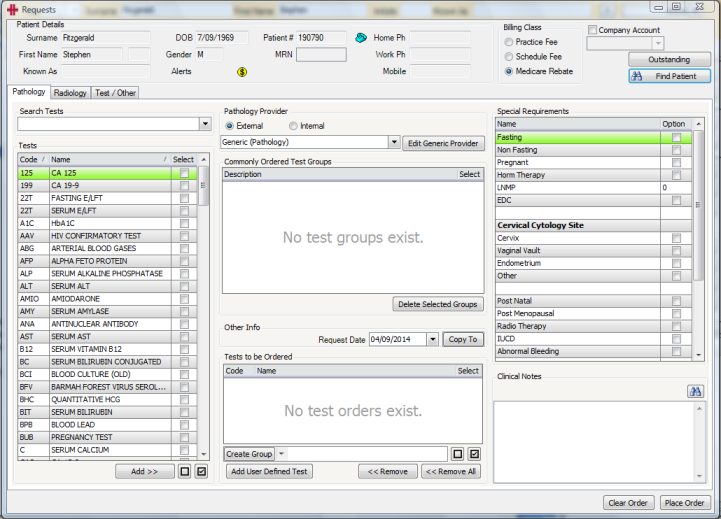This screenshot has height=519, width=721.
Task: Click the << Remove All button
Action: coord(451,472)
